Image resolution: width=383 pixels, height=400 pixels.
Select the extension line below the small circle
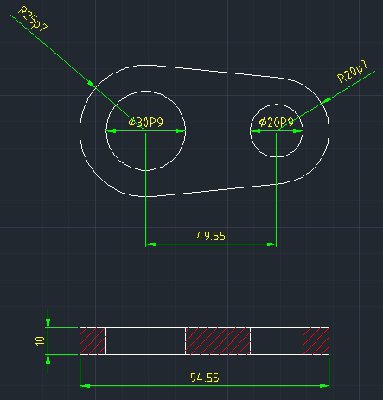(x=276, y=189)
